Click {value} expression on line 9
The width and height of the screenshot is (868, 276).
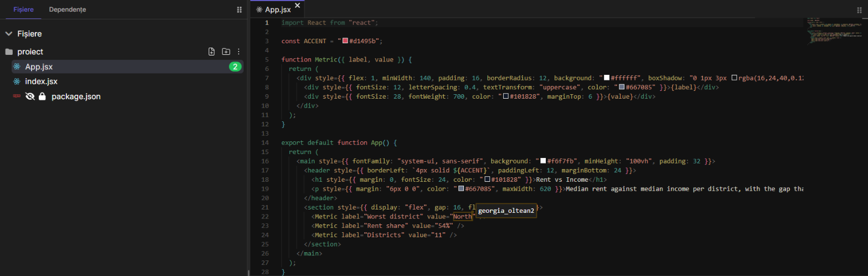[x=621, y=96]
